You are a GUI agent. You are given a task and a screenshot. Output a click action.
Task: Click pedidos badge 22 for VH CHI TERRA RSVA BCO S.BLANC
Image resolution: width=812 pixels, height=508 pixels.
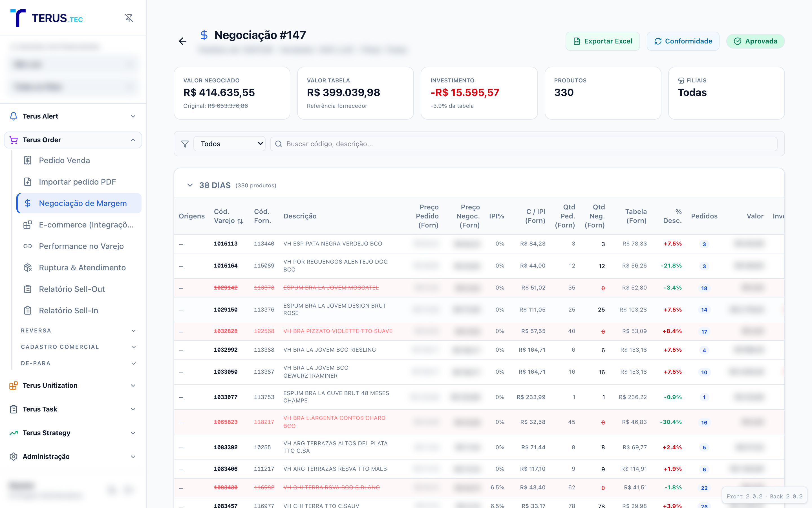704,488
